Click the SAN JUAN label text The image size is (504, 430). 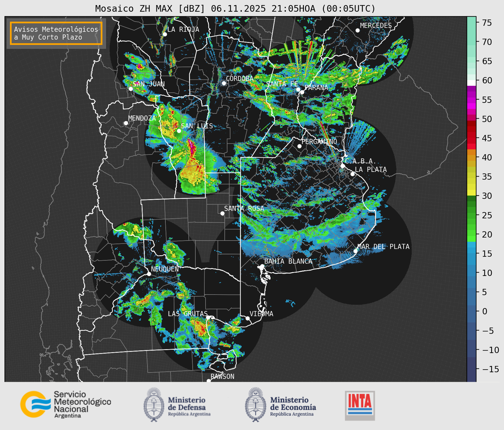pyautogui.click(x=149, y=84)
